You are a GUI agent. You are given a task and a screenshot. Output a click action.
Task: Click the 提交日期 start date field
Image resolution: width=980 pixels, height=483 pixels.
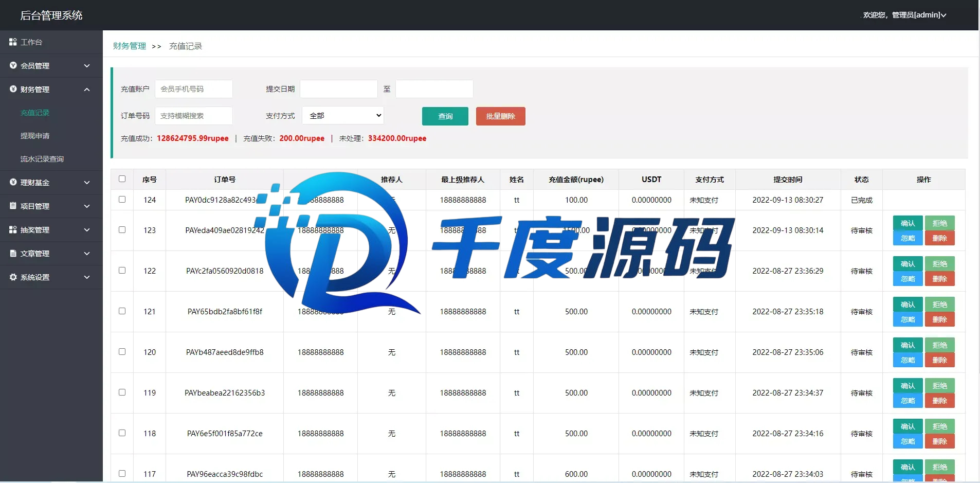point(339,89)
